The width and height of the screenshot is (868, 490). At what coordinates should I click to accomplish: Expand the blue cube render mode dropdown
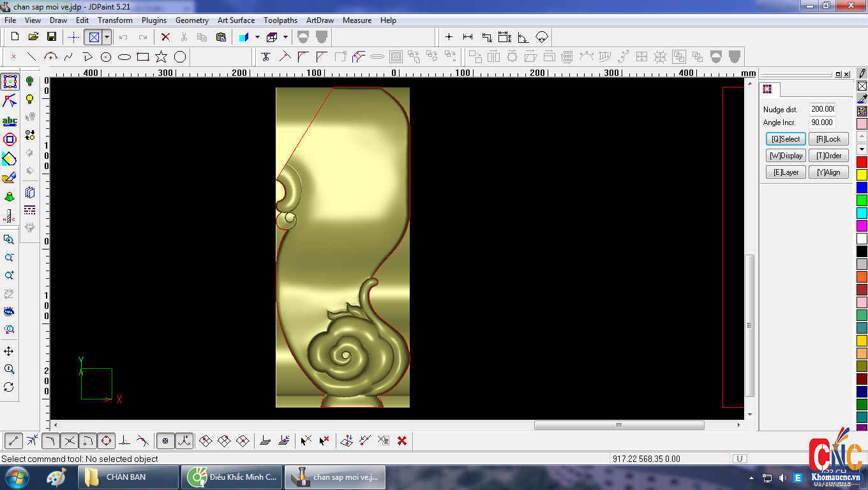tap(257, 37)
